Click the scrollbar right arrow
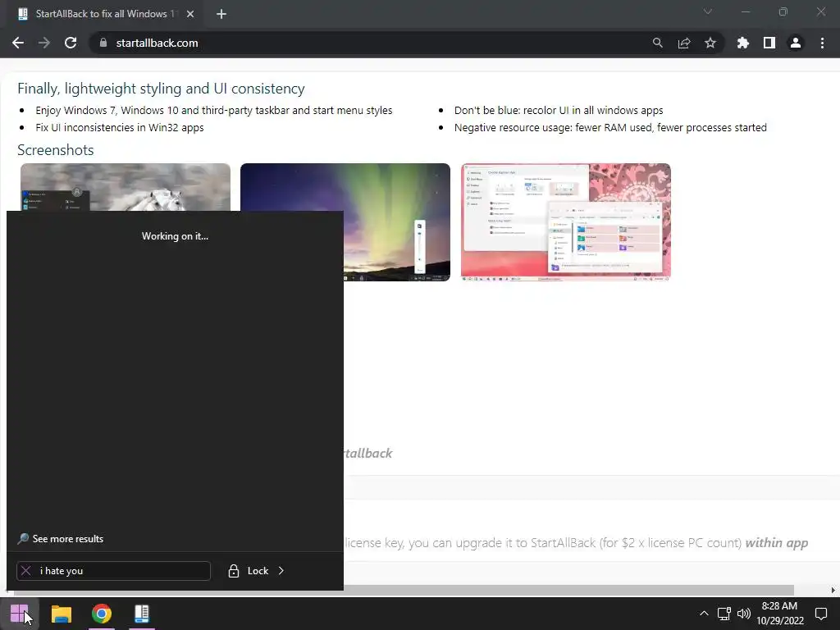Viewport: 840px width, 630px height. tap(833, 590)
